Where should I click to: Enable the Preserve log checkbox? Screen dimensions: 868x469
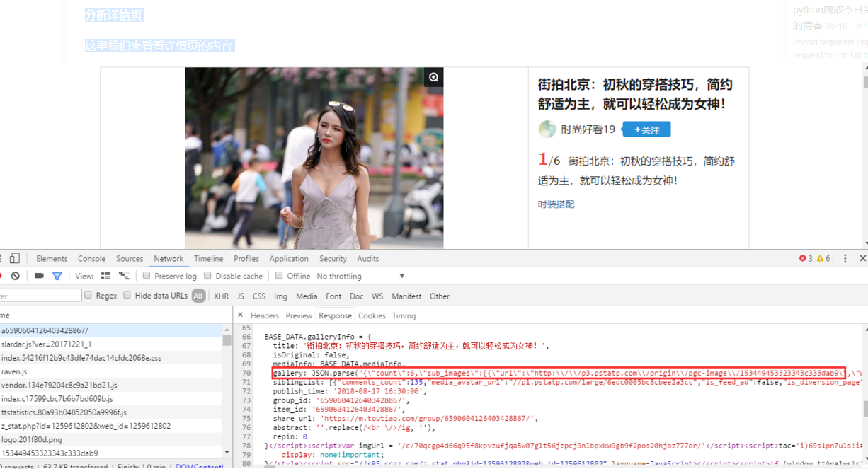pyautogui.click(x=147, y=276)
